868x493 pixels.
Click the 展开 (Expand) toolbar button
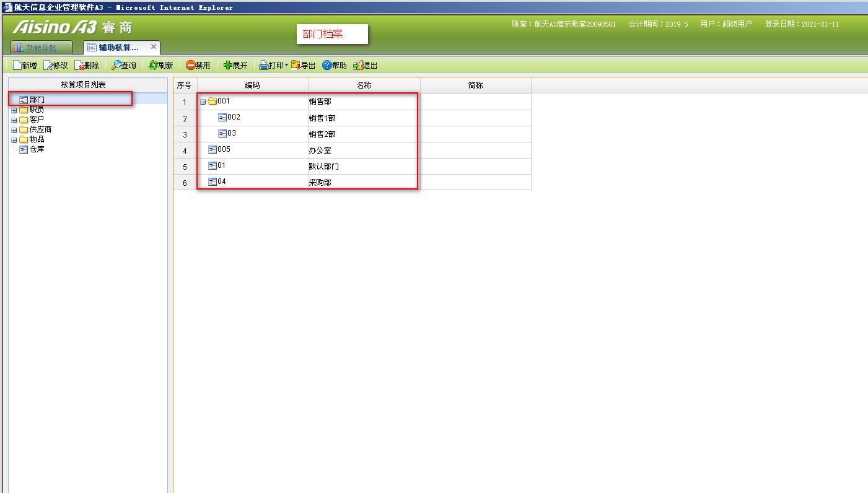click(x=235, y=65)
